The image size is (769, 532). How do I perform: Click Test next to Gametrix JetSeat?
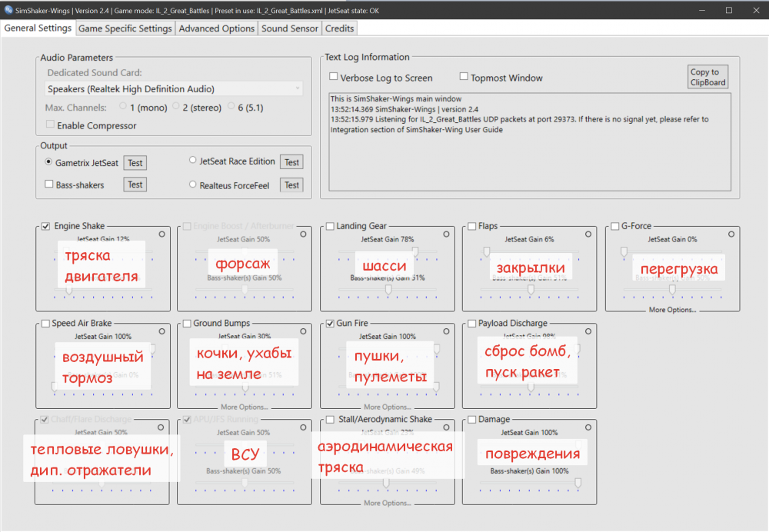pyautogui.click(x=135, y=162)
